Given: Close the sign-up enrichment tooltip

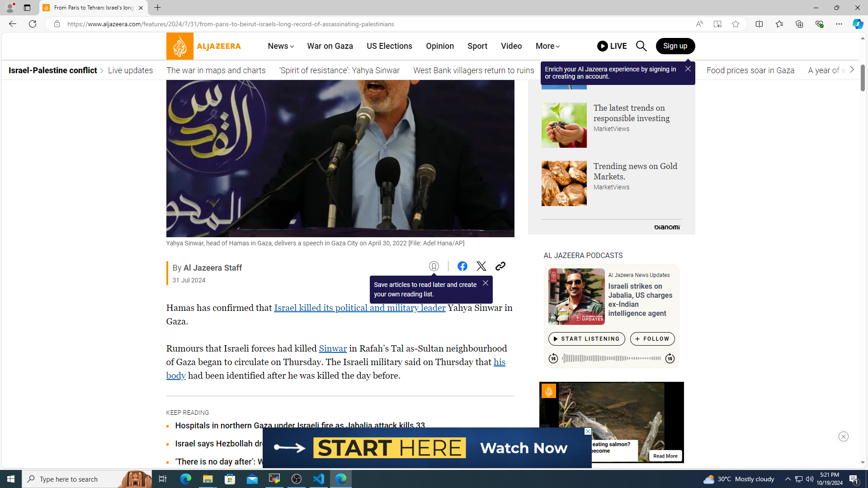Looking at the screenshot, I should pyautogui.click(x=688, y=69).
